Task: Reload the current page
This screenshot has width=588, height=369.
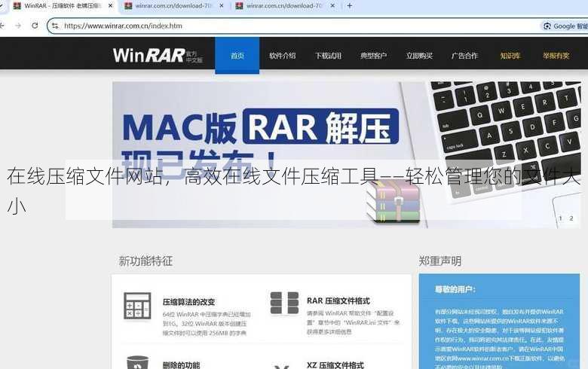Action: (x=35, y=26)
